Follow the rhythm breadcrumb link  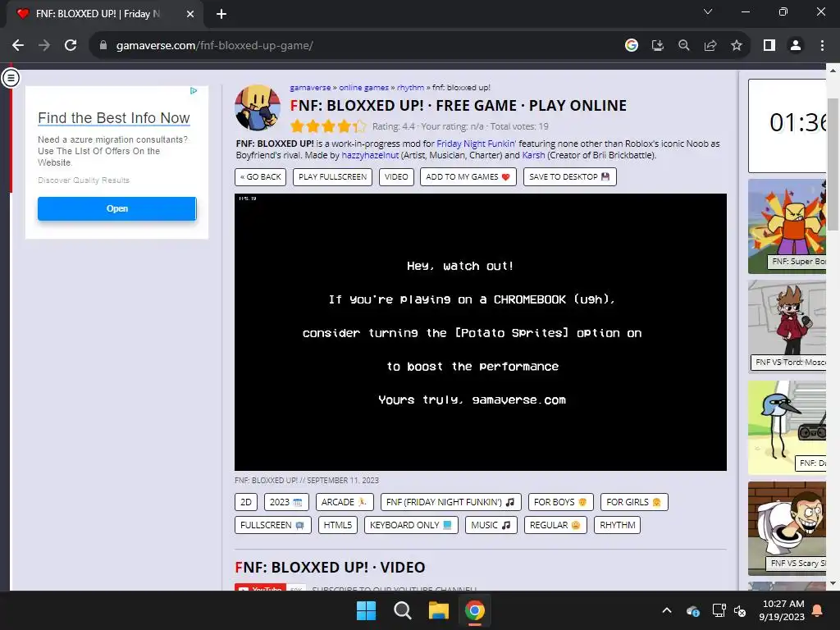click(410, 87)
